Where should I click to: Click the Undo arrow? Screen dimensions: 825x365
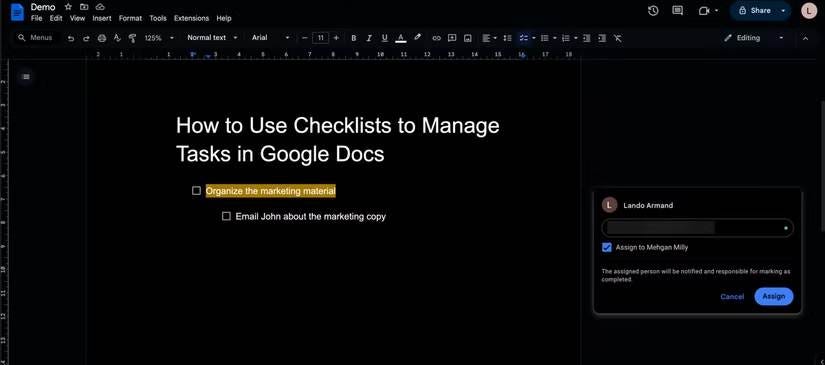click(x=71, y=38)
